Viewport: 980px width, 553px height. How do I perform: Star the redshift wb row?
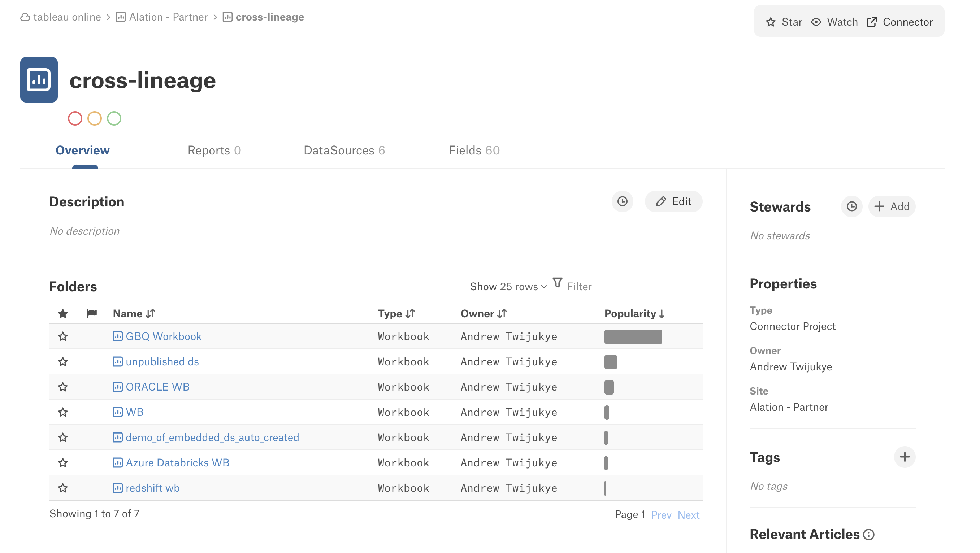(x=63, y=488)
